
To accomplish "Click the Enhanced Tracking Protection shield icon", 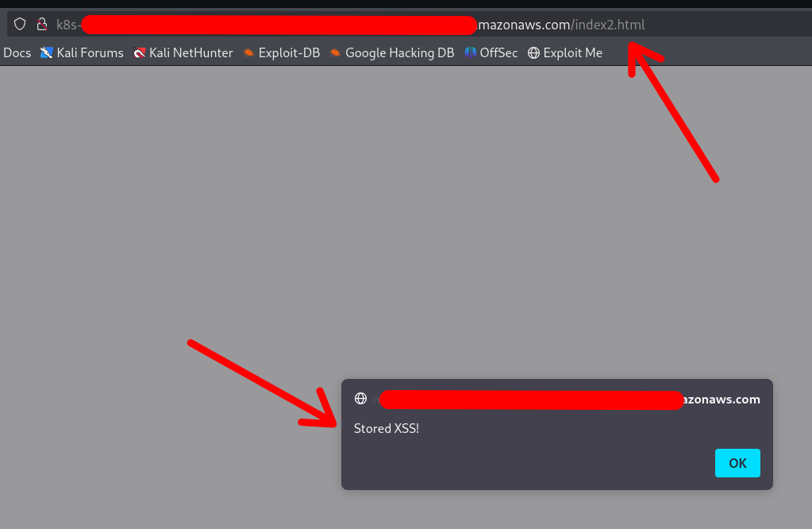I will tap(19, 24).
